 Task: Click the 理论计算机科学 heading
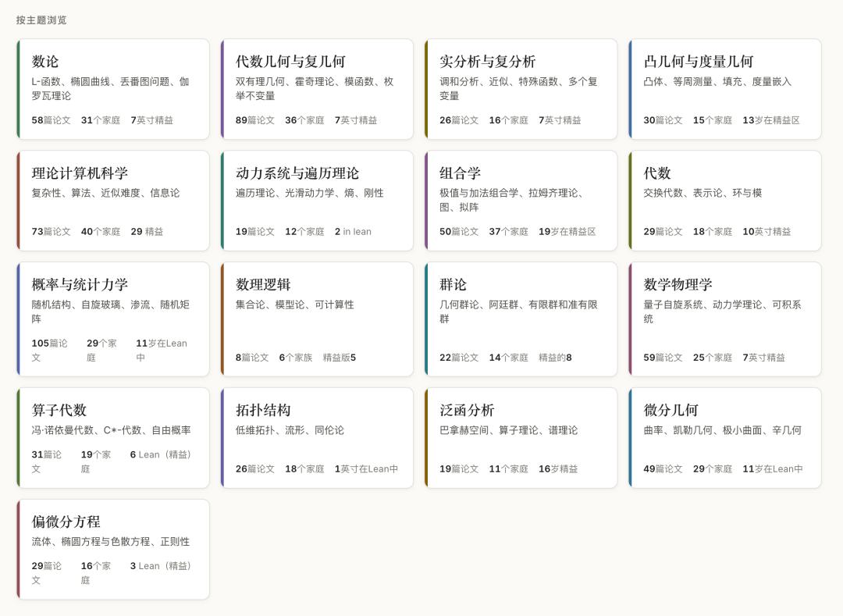click(80, 173)
